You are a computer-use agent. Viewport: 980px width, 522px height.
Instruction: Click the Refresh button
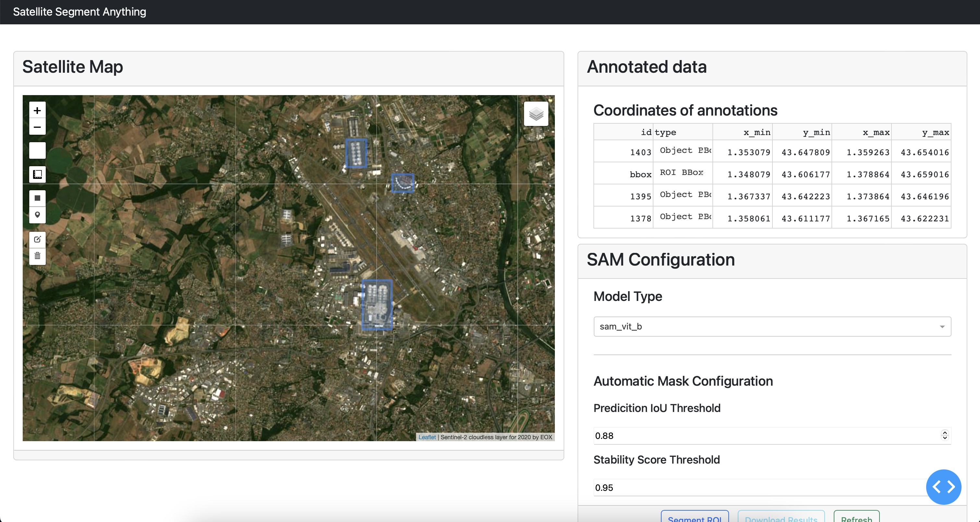(856, 518)
